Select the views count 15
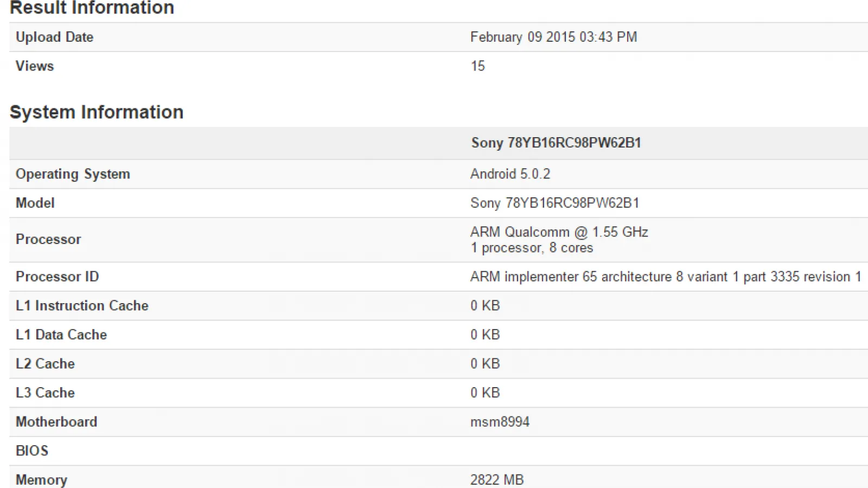This screenshot has width=868, height=488. click(x=477, y=66)
